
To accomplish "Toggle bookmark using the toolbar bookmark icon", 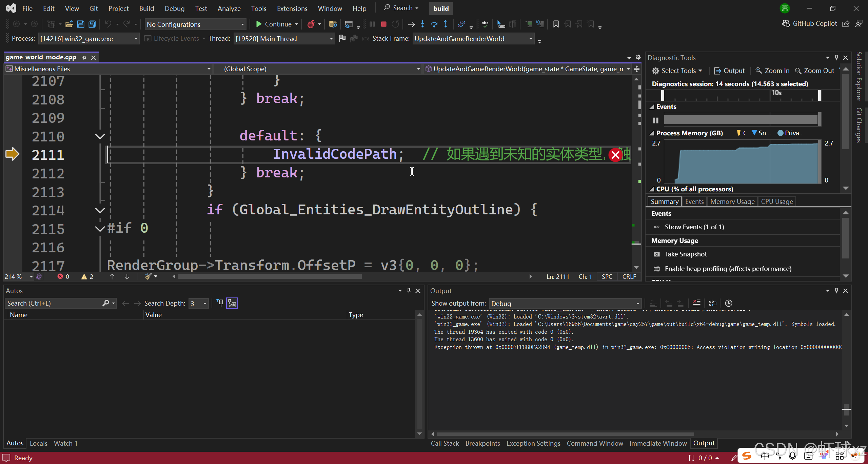I will (556, 24).
